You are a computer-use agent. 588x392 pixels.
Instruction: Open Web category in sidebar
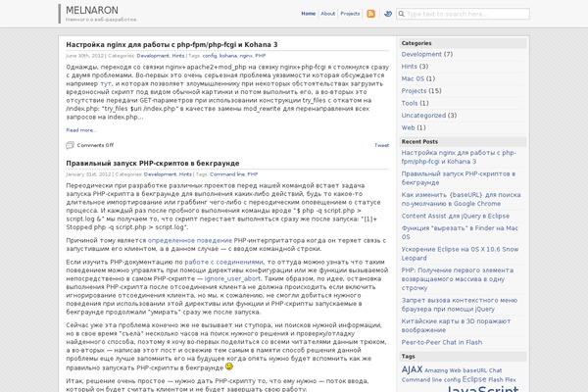(408, 127)
